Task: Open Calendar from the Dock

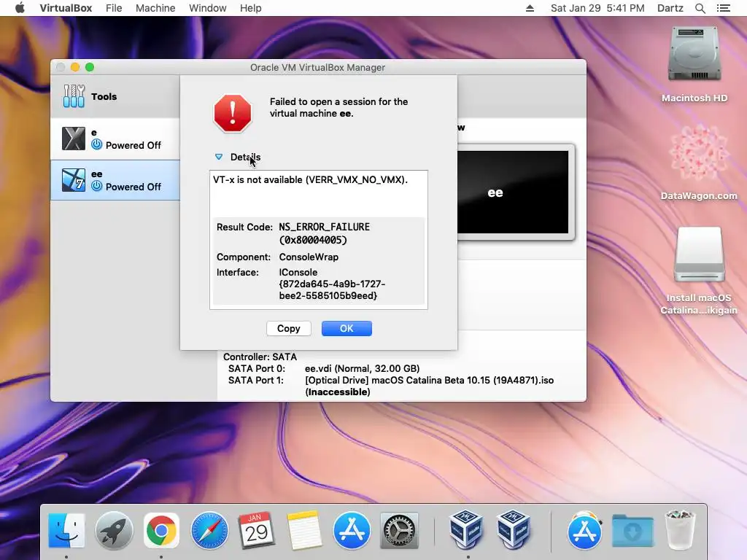Action: click(256, 530)
